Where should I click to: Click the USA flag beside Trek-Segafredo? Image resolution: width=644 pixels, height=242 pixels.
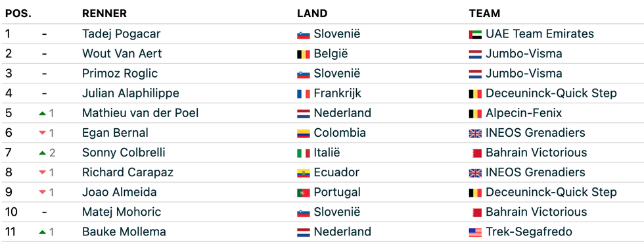click(475, 233)
